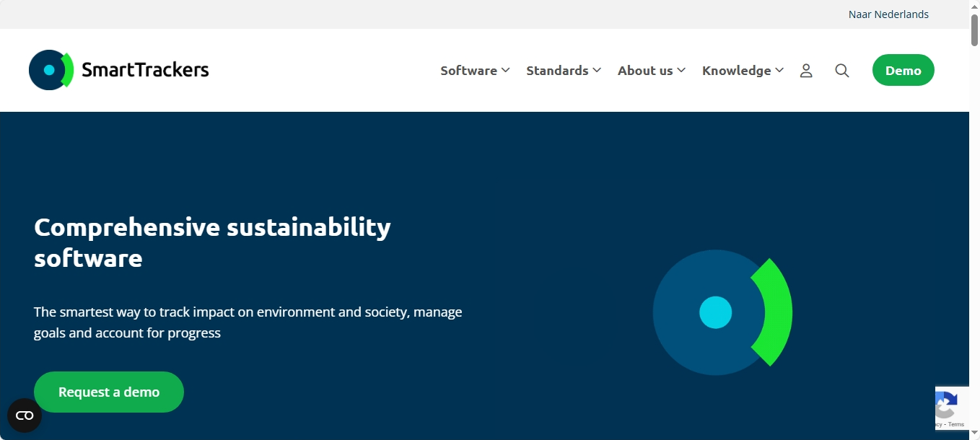Expand the Software chevron

pos(506,70)
